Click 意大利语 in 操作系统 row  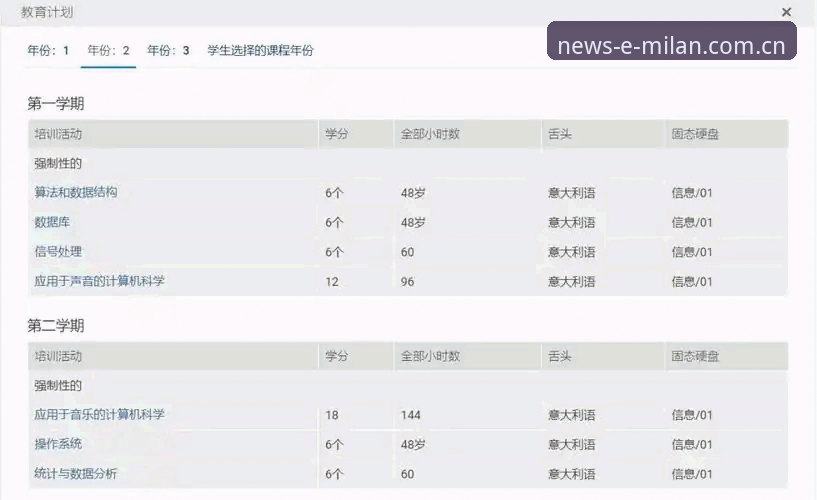pos(572,445)
